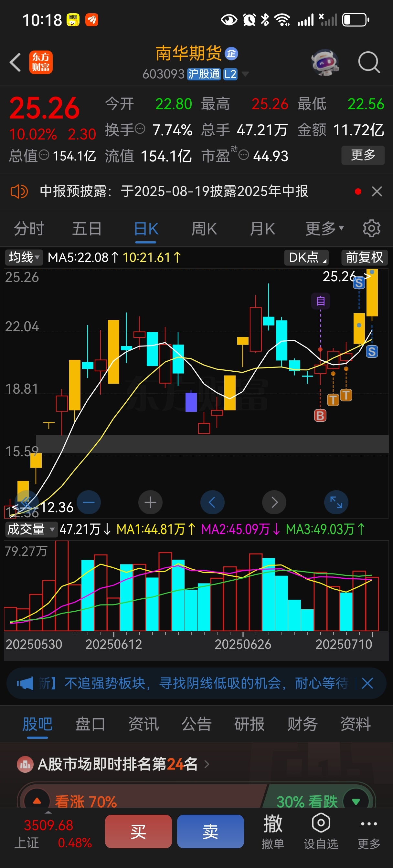Tap the ranking chart icon
The image size is (393, 868).
pyautogui.click(x=25, y=764)
